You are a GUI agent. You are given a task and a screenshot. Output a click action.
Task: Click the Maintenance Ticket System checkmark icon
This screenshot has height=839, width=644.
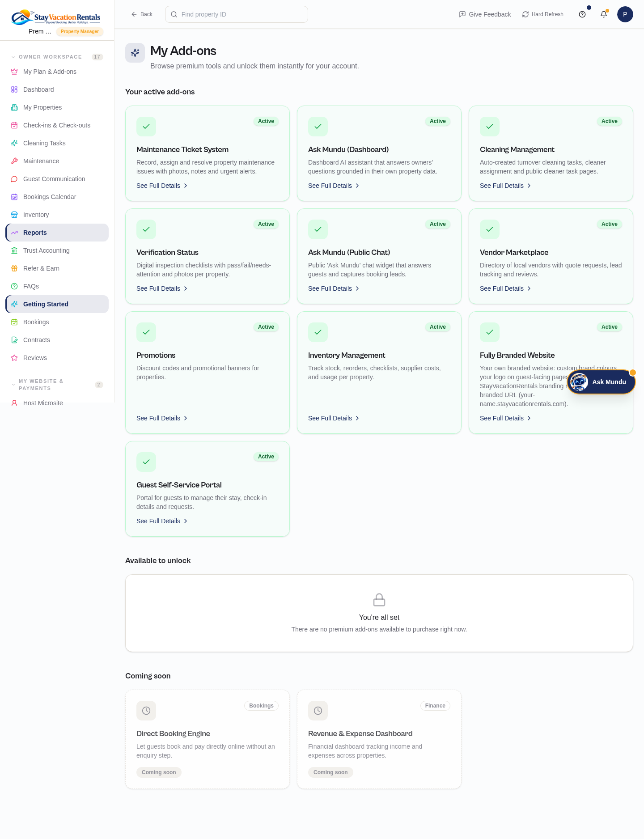point(146,127)
